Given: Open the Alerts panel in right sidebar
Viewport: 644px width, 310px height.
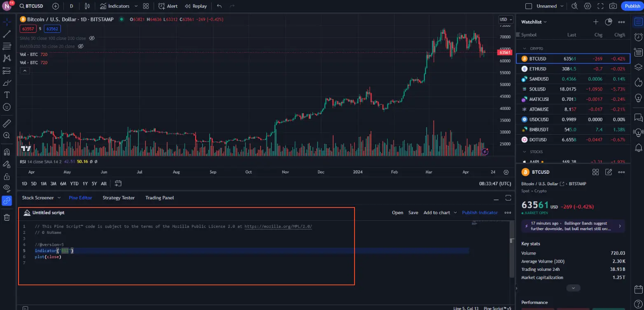Looking at the screenshot, I should coord(638,37).
